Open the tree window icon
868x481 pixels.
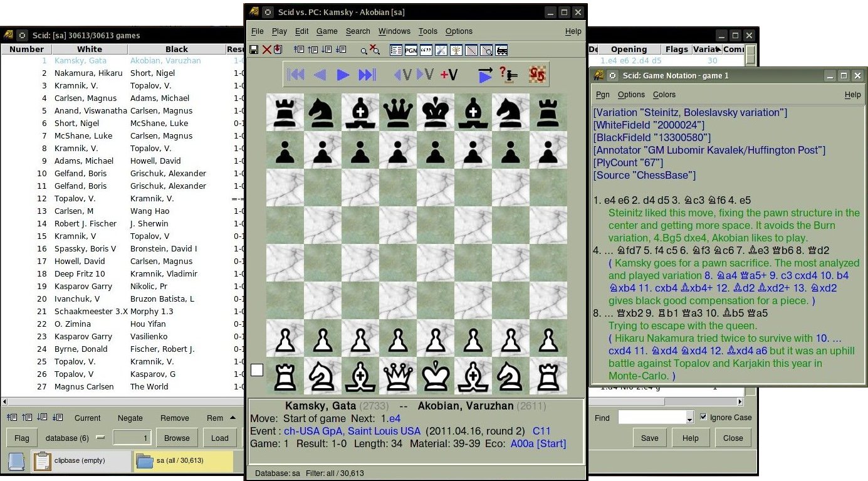pyautogui.click(x=456, y=50)
